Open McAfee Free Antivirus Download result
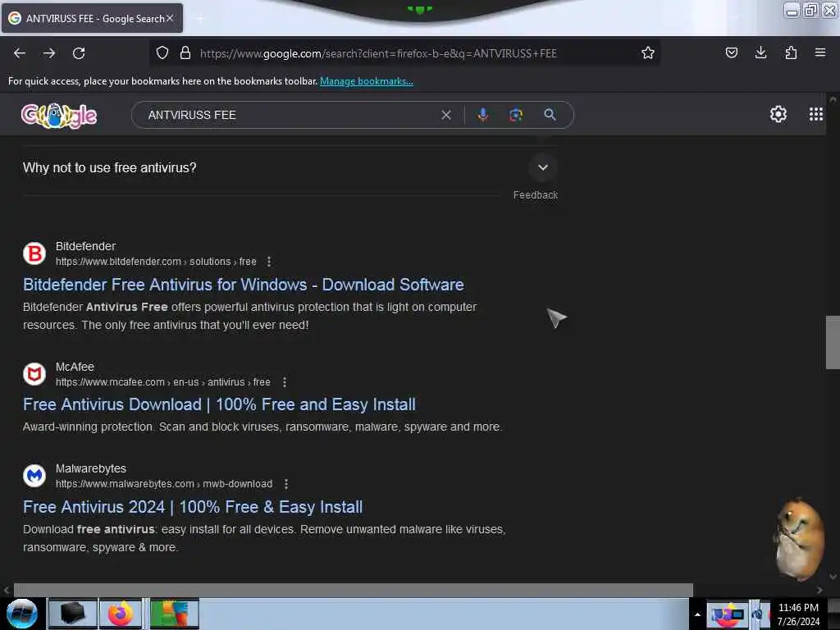The image size is (840, 630). point(219,404)
